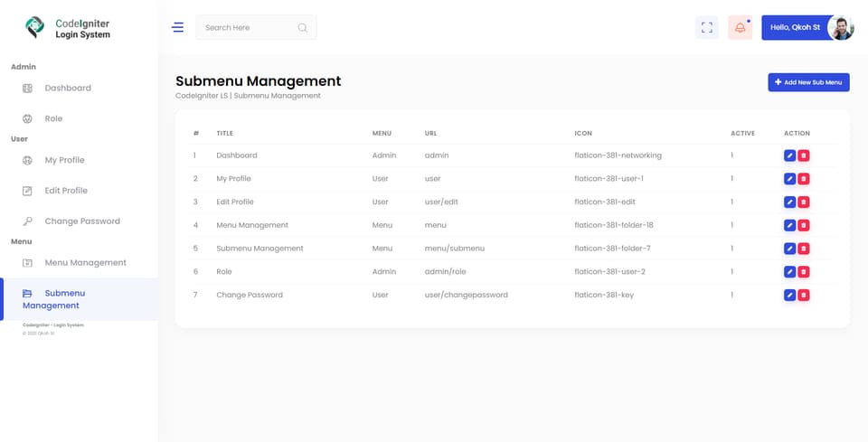Edit the My Profile submenu row

(x=790, y=179)
